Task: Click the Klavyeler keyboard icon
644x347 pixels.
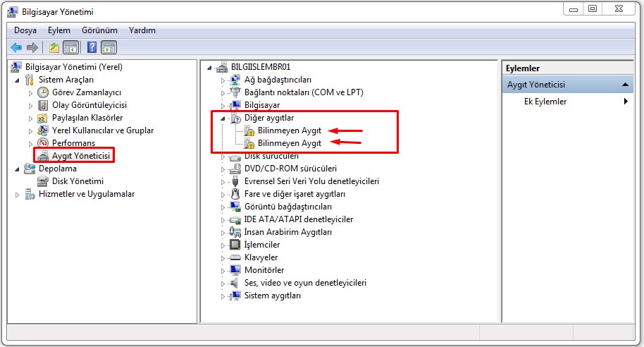Action: point(235,257)
